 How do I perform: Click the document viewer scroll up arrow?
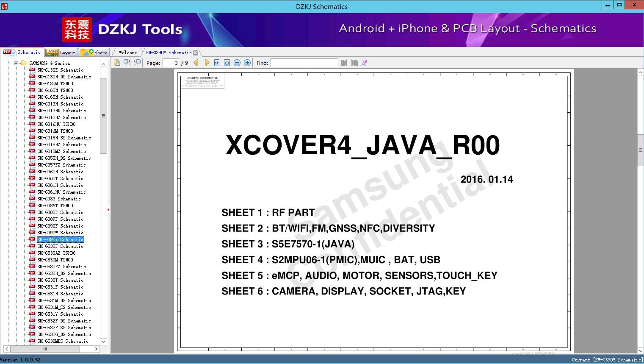point(641,72)
